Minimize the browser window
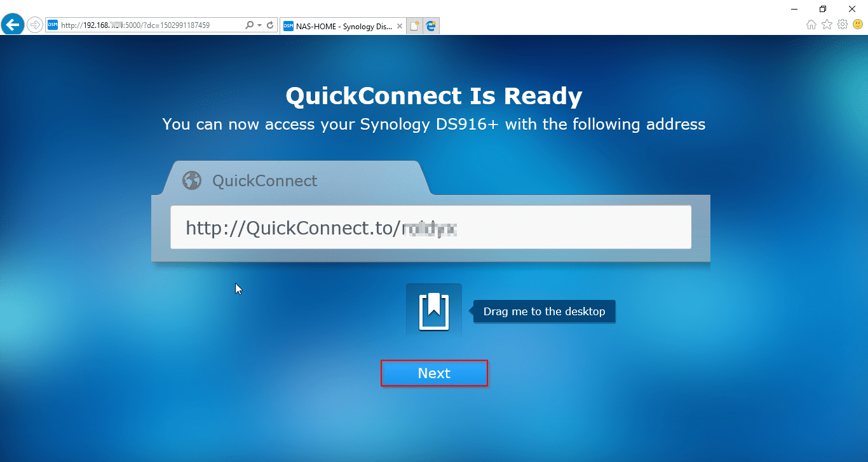 point(794,9)
